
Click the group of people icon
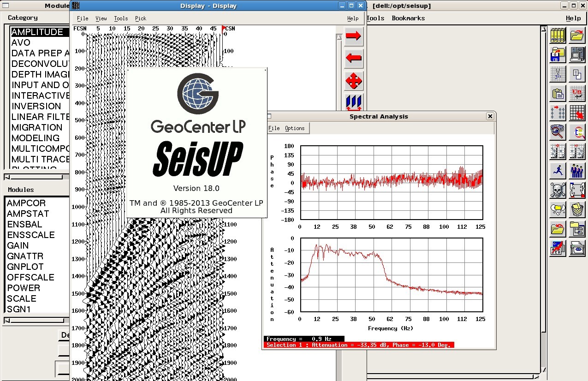(577, 171)
